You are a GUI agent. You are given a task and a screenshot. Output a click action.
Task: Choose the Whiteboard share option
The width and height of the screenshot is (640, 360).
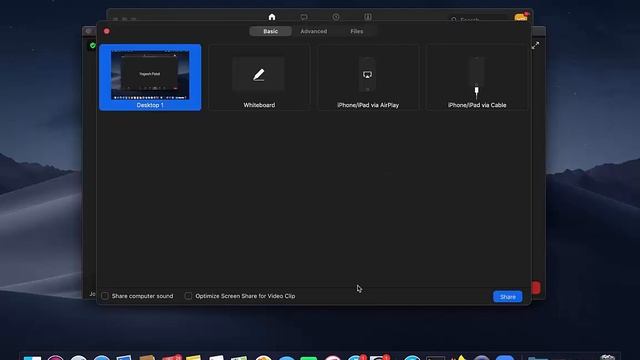pyautogui.click(x=259, y=77)
